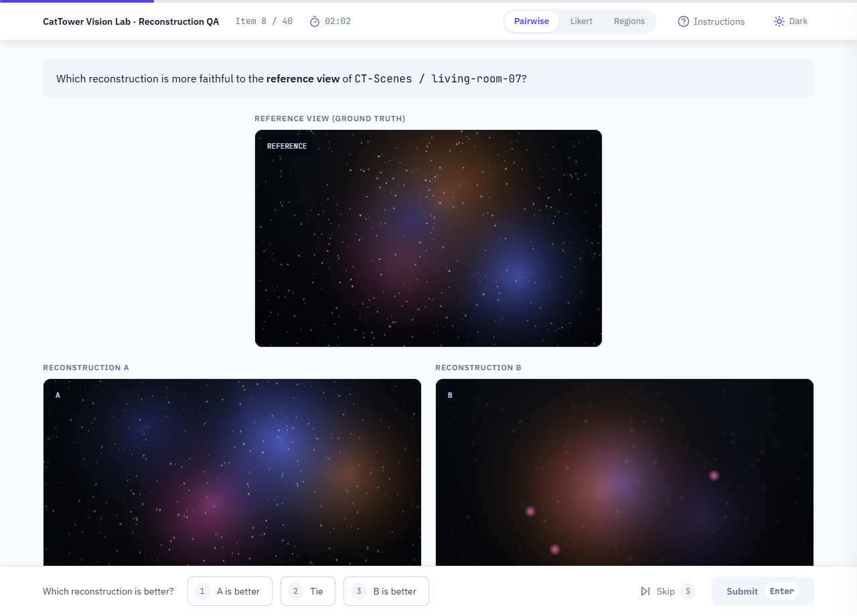Click the reference view image
This screenshot has height=616, width=857.
pyautogui.click(x=428, y=238)
